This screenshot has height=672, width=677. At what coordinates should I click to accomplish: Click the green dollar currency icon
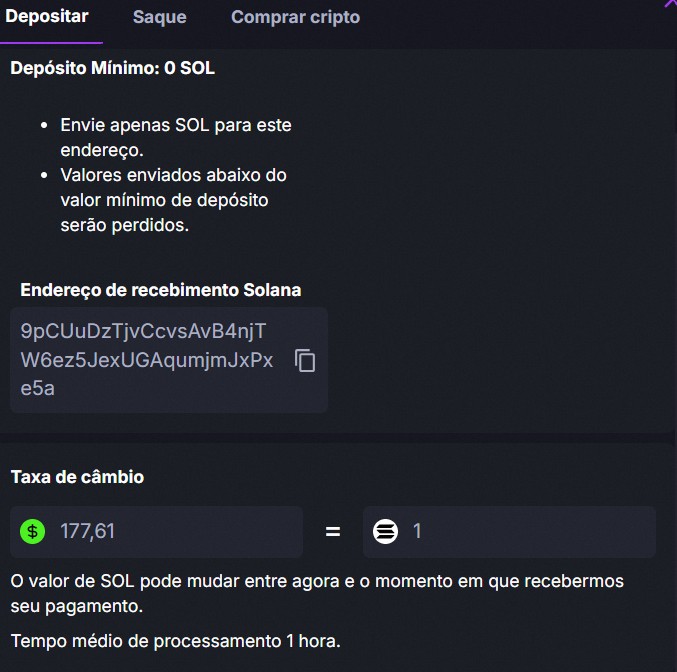click(32, 531)
